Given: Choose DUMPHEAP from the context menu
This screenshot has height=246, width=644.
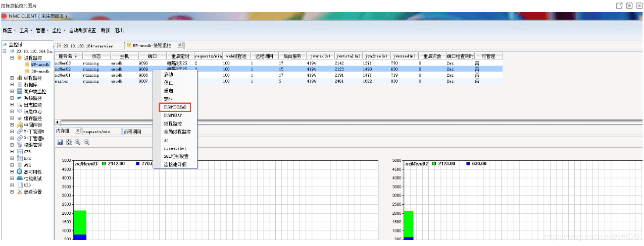Looking at the screenshot, I should point(173,115).
